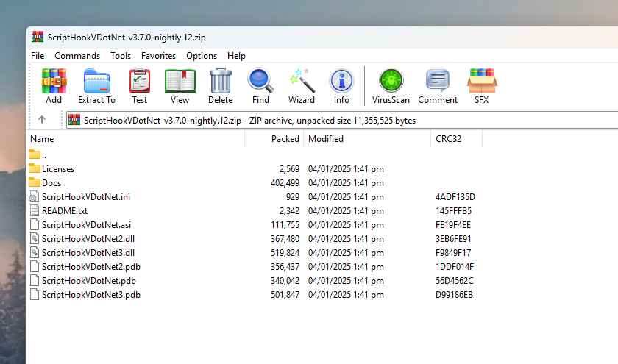618x364 pixels.
Task: Open the Help menu
Action: tap(236, 56)
